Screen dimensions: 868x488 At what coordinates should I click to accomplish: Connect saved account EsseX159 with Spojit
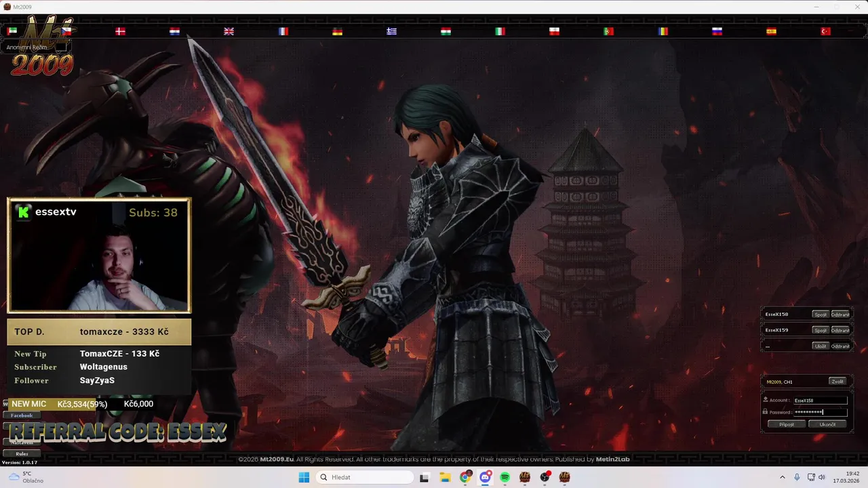[821, 330]
